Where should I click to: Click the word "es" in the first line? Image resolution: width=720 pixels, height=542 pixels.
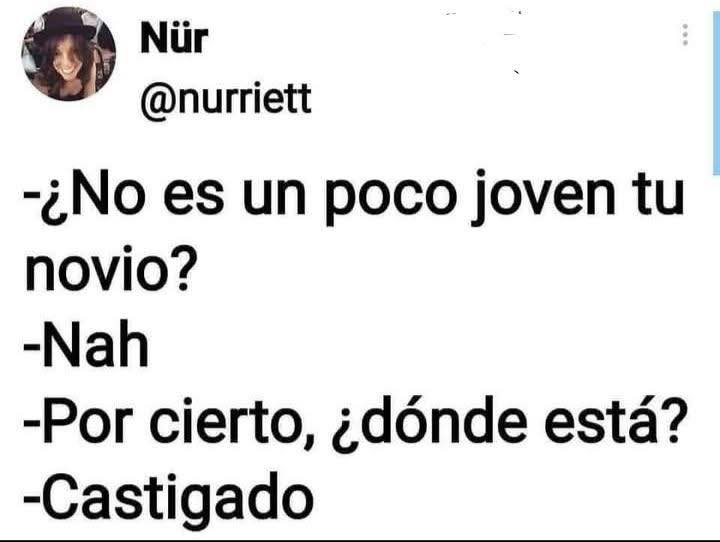click(x=194, y=198)
